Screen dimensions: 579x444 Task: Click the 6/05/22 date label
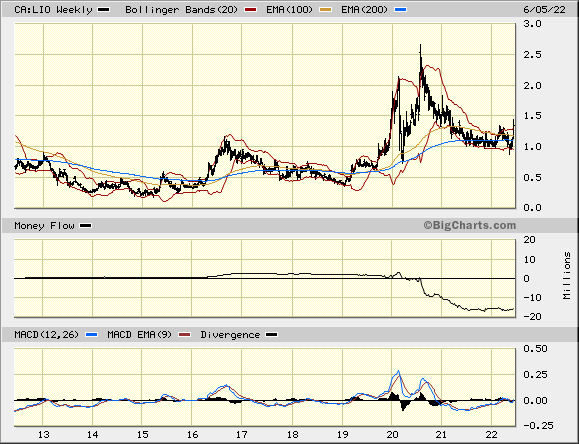pos(544,10)
